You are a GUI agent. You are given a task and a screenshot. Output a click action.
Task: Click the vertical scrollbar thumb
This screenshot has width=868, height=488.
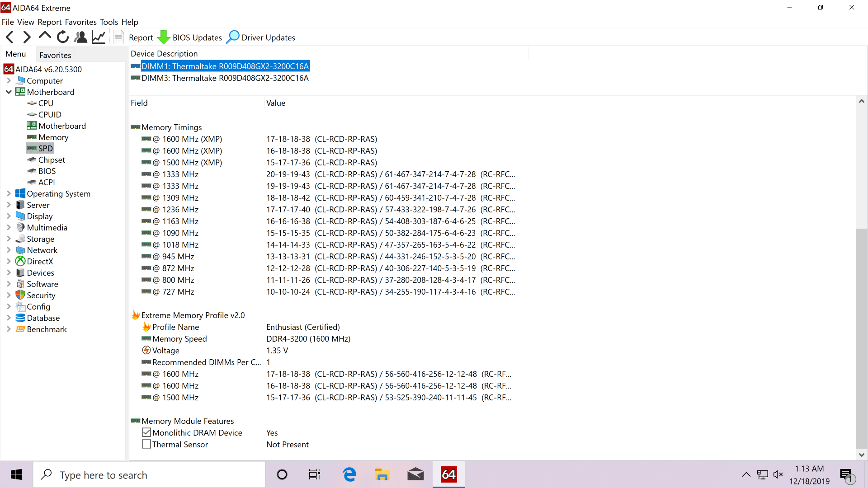[x=862, y=339]
